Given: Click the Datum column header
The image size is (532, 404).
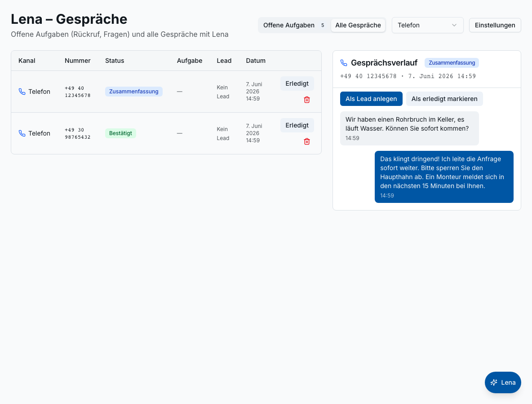Looking at the screenshot, I should [x=256, y=61].
